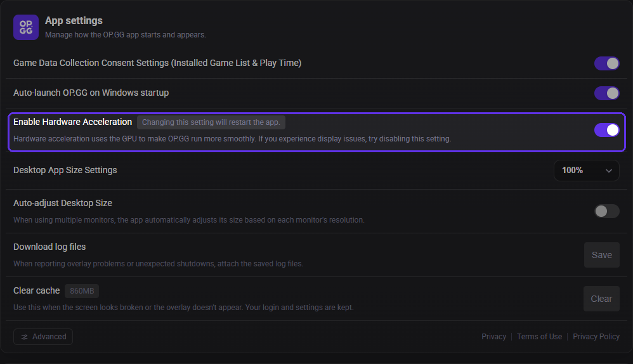Enable Auto-adjust Desktop Size toggle
The height and width of the screenshot is (364, 633).
pyautogui.click(x=606, y=211)
